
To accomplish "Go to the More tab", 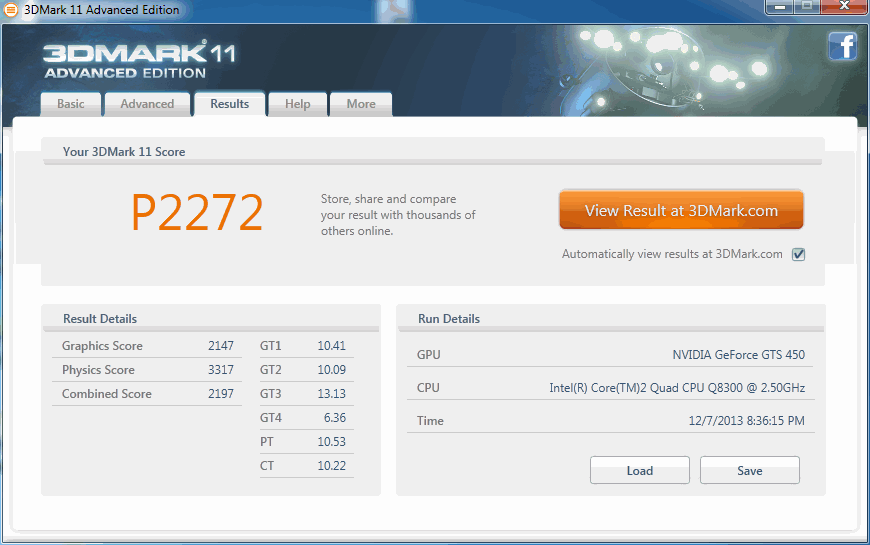I will (361, 104).
